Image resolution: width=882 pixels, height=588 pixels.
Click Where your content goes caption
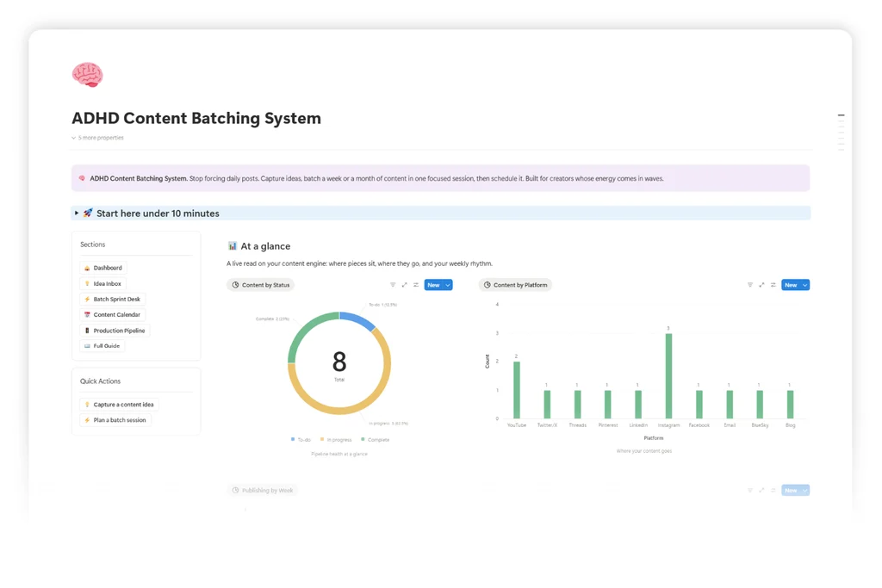(644, 451)
